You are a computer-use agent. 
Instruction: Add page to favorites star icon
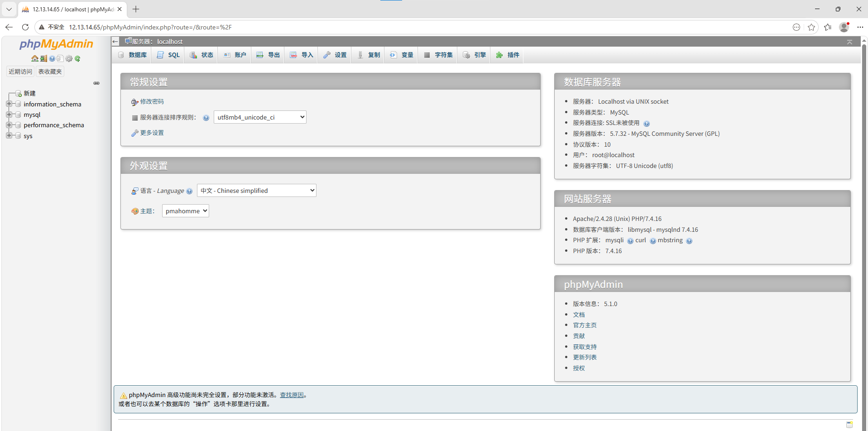(x=811, y=27)
